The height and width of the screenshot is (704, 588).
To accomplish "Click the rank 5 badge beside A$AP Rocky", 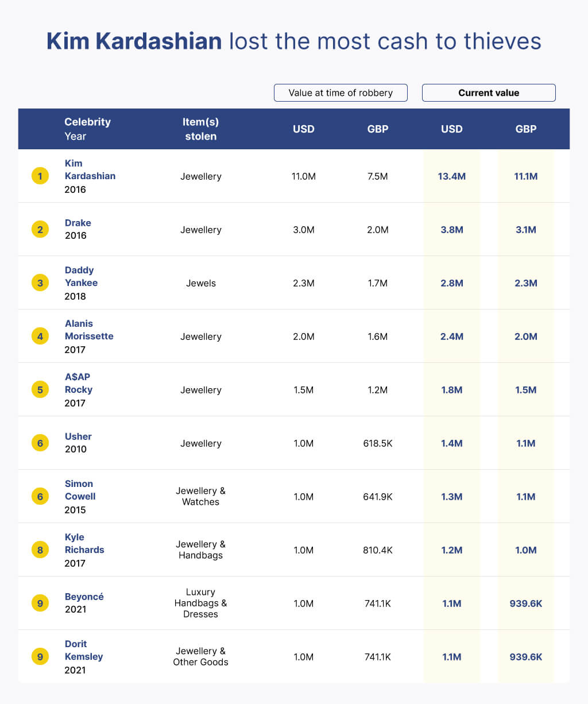I will (x=40, y=389).
